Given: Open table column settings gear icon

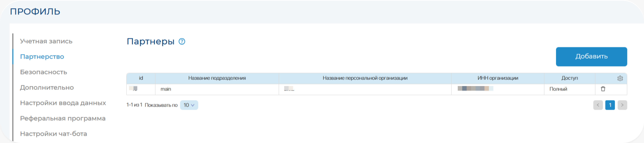Looking at the screenshot, I should point(620,78).
